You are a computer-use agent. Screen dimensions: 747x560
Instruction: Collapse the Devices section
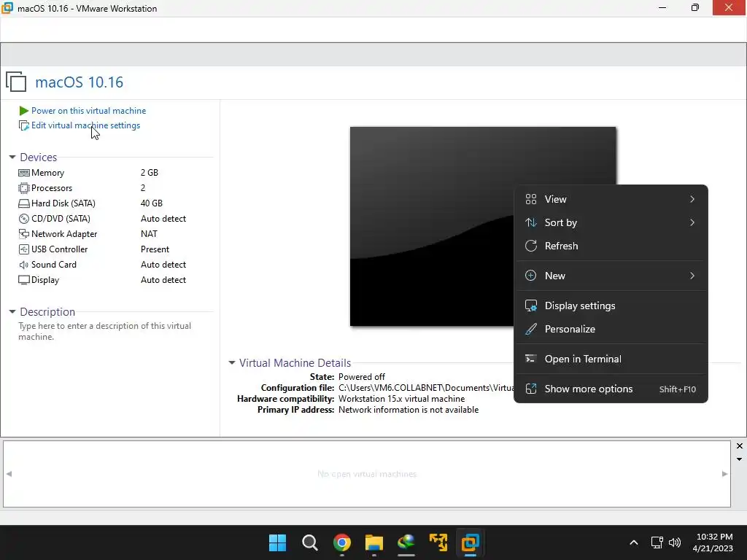pyautogui.click(x=12, y=157)
